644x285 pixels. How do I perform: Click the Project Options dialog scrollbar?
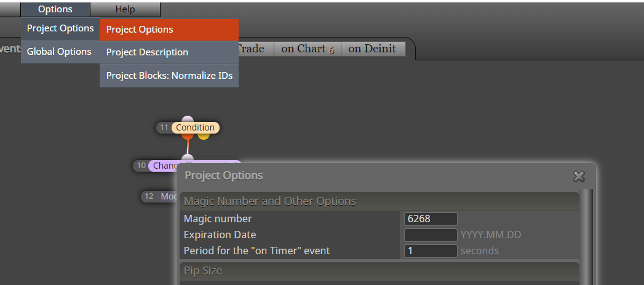(587, 236)
